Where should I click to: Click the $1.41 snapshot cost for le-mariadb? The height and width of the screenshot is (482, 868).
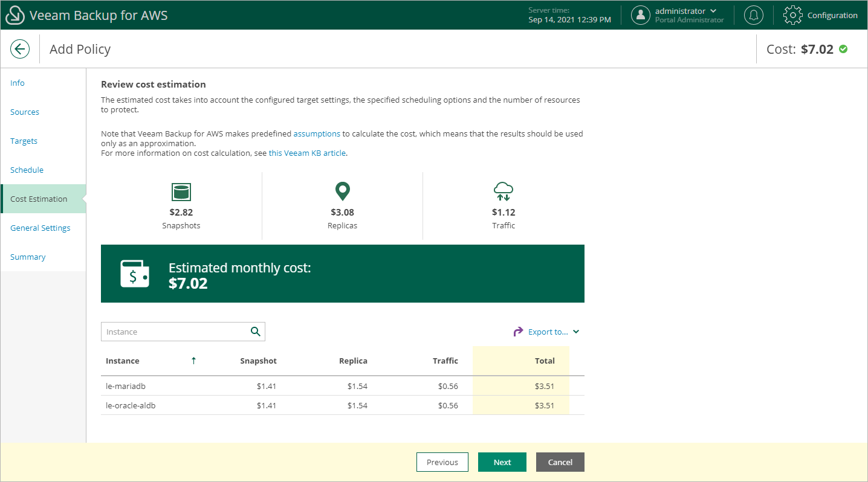pos(267,386)
